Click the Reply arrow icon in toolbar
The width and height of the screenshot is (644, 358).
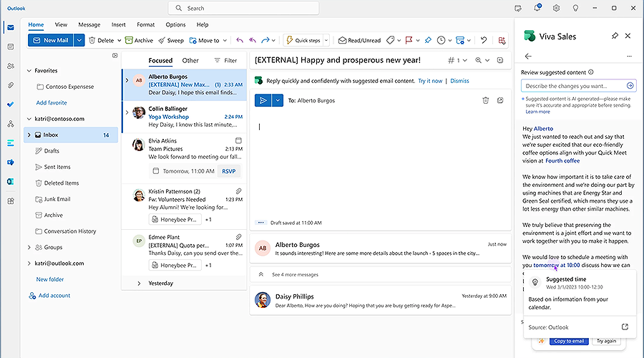pyautogui.click(x=240, y=40)
